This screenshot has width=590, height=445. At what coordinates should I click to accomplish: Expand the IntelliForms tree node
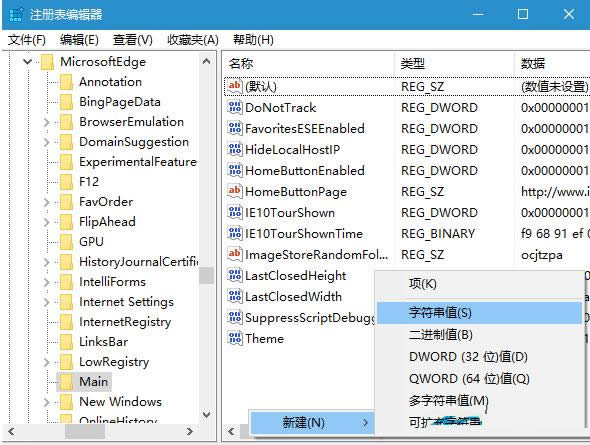point(46,282)
